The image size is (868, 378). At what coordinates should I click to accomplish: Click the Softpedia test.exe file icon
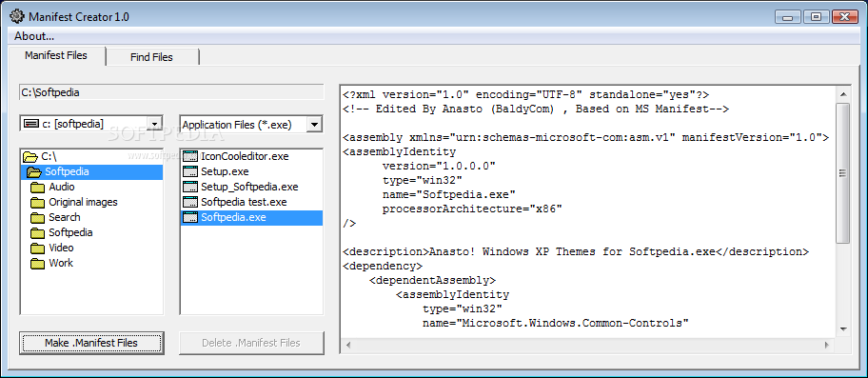190,202
